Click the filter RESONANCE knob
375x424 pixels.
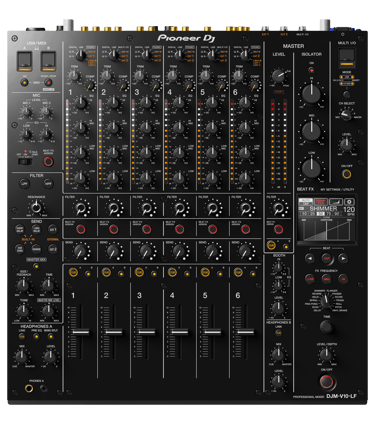coord(36,208)
